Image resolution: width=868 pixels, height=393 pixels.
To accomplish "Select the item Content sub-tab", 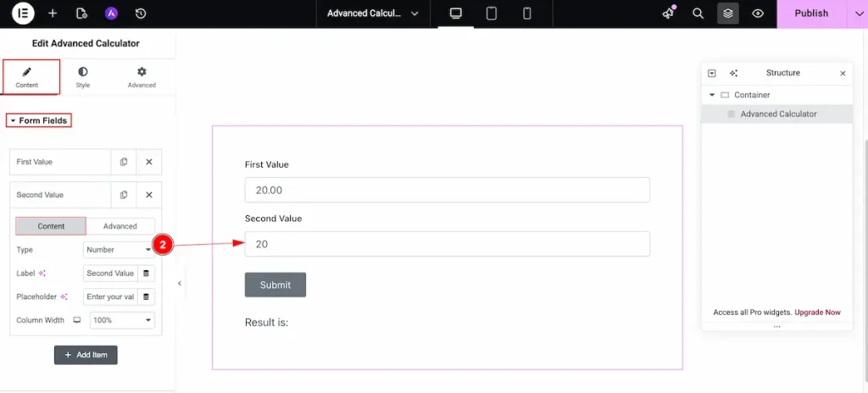I will tap(51, 226).
